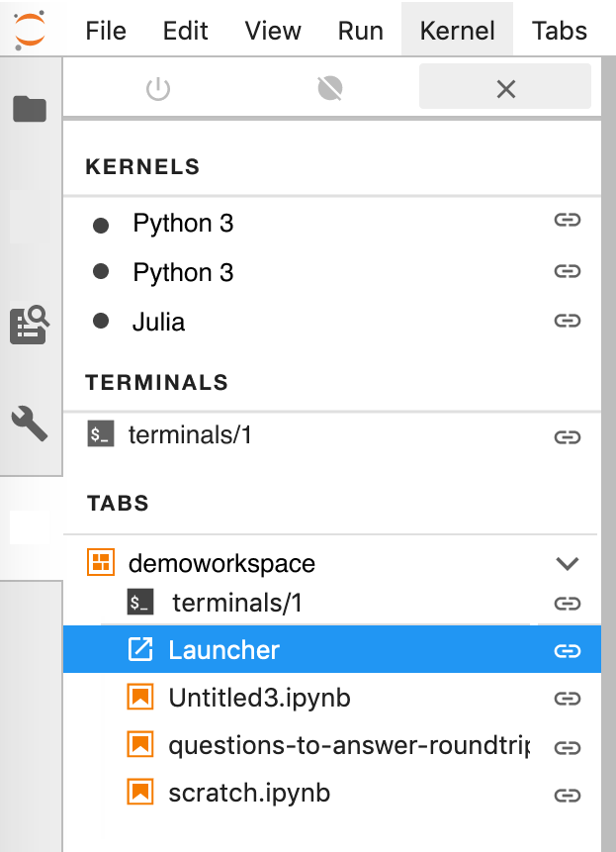Click the link icon beside terminals/1 under KERNELS panel
616x852 pixels.
click(568, 435)
